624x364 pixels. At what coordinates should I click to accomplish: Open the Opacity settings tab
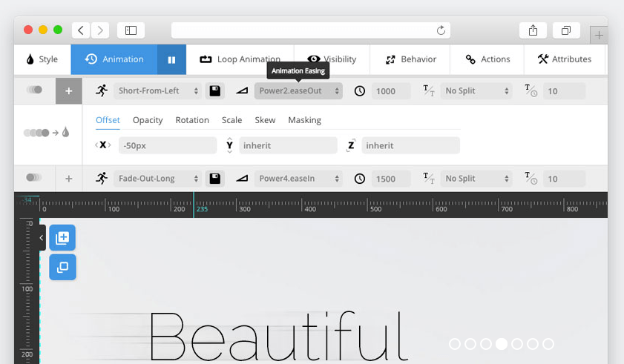148,120
